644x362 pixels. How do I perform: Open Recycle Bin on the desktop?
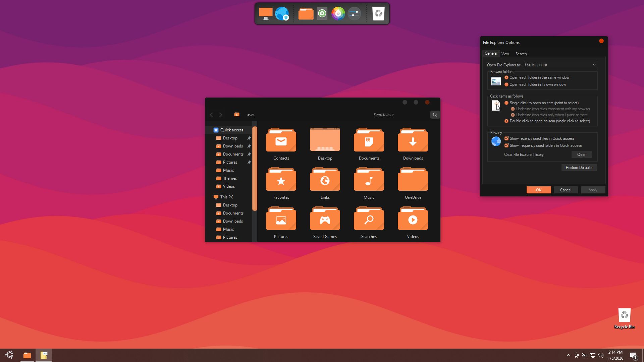(624, 315)
